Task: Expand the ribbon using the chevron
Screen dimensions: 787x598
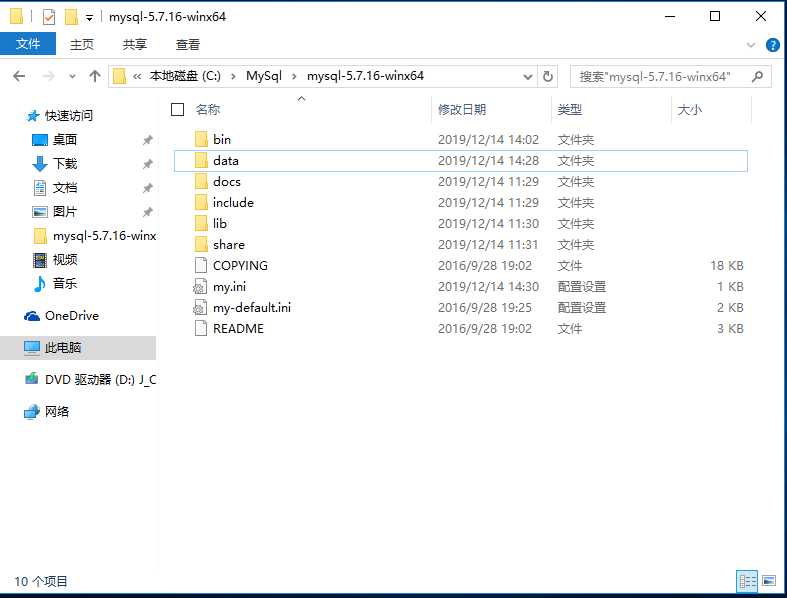Action: click(x=751, y=45)
